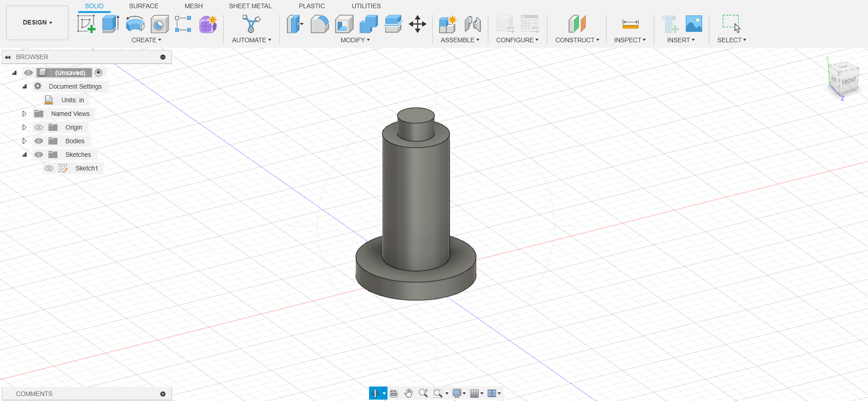Click the Insert Derive icon
This screenshot has width=868, height=401.
tap(670, 24)
